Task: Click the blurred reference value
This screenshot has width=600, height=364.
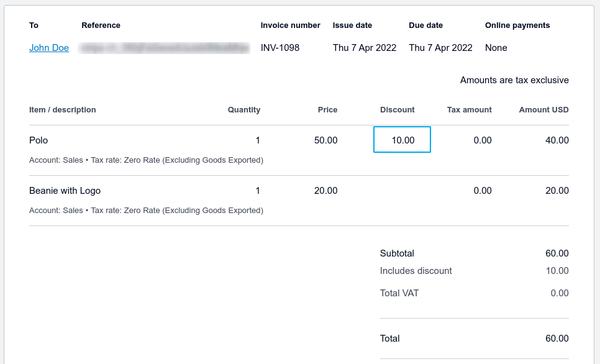Action: (x=165, y=48)
